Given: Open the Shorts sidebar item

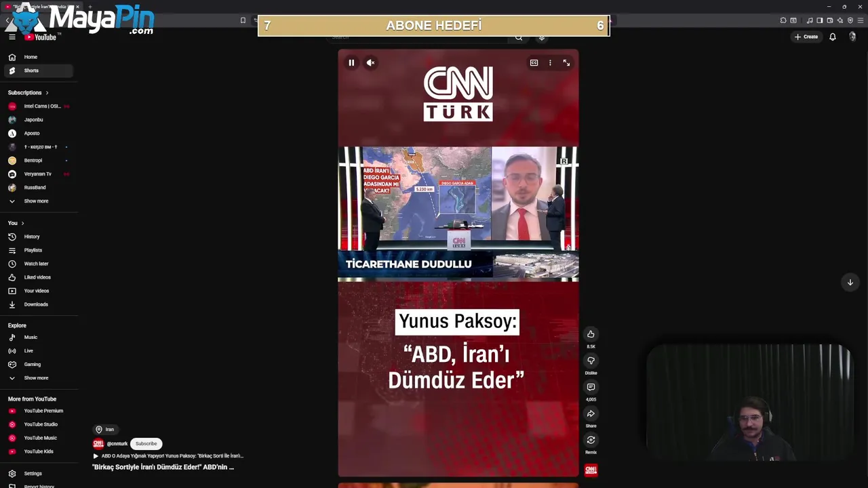Looking at the screenshot, I should tap(39, 70).
